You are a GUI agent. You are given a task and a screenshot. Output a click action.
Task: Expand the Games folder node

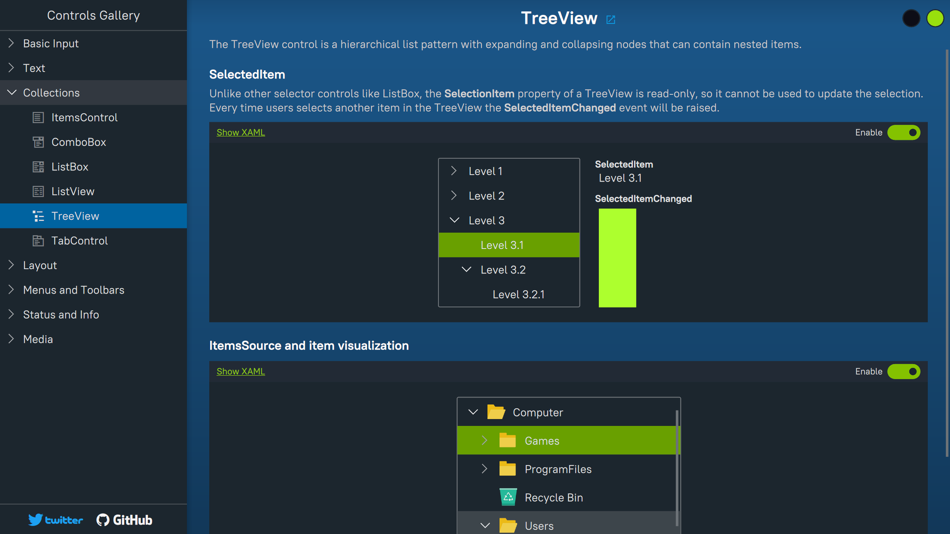[x=485, y=441]
